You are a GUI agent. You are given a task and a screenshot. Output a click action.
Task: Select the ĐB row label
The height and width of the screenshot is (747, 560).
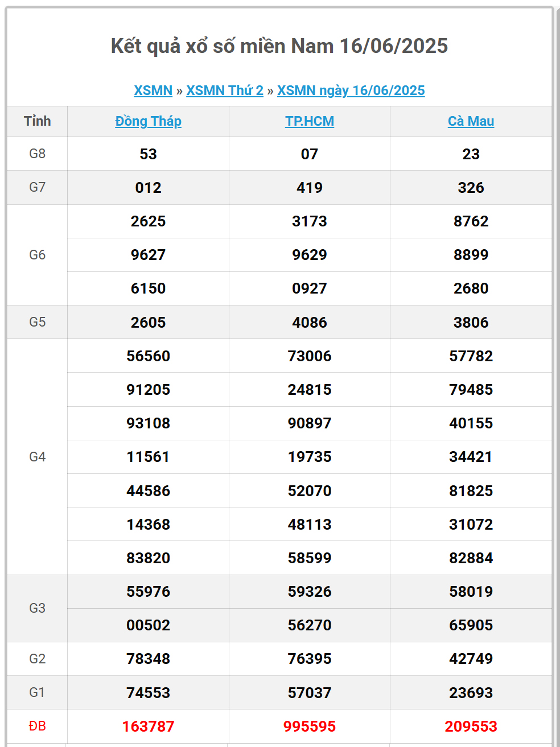[x=37, y=726]
